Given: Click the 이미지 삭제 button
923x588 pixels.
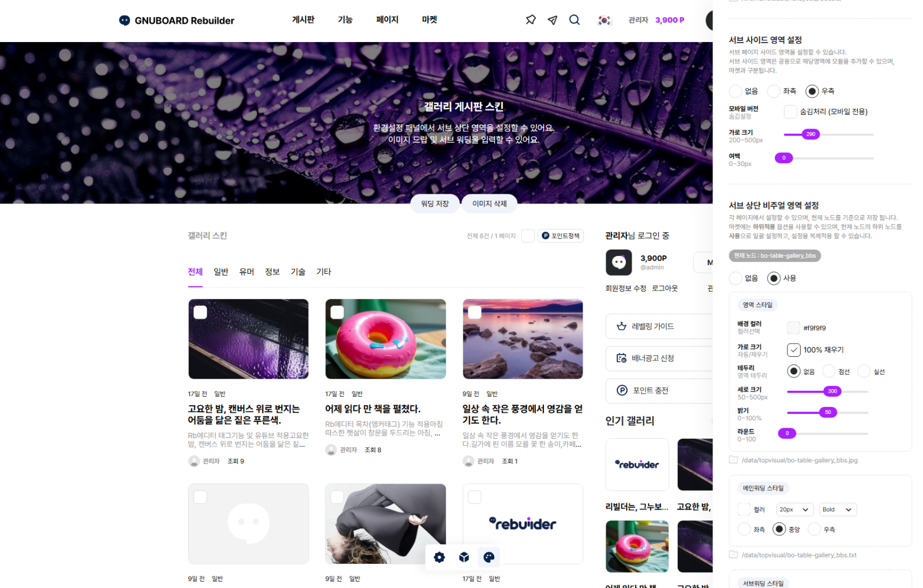Looking at the screenshot, I should 489,203.
